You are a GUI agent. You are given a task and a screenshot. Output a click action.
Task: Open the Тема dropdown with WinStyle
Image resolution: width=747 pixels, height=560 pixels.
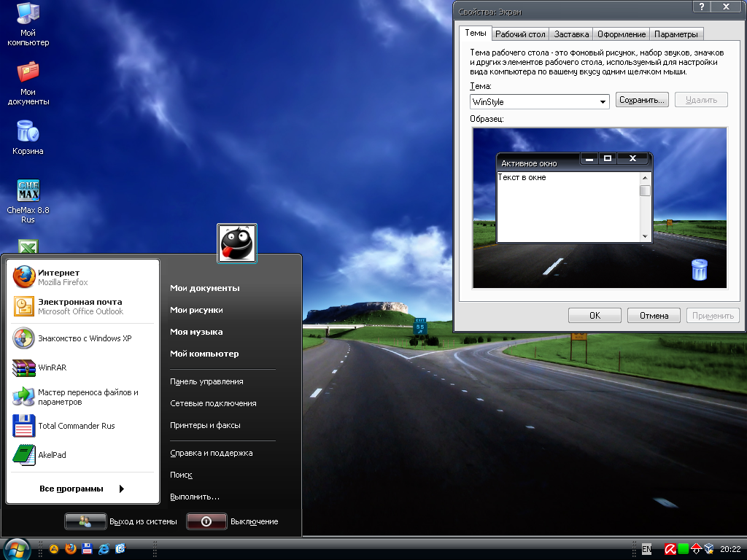click(540, 101)
